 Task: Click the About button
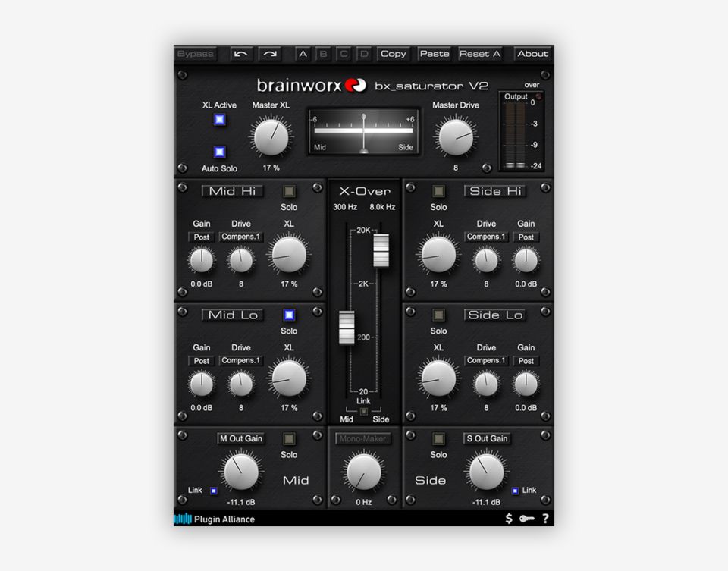(532, 54)
